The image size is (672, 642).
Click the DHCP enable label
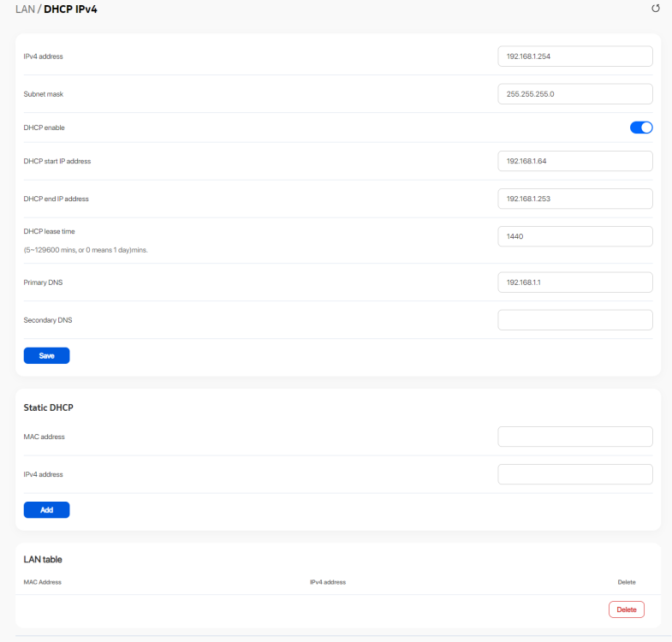45,128
